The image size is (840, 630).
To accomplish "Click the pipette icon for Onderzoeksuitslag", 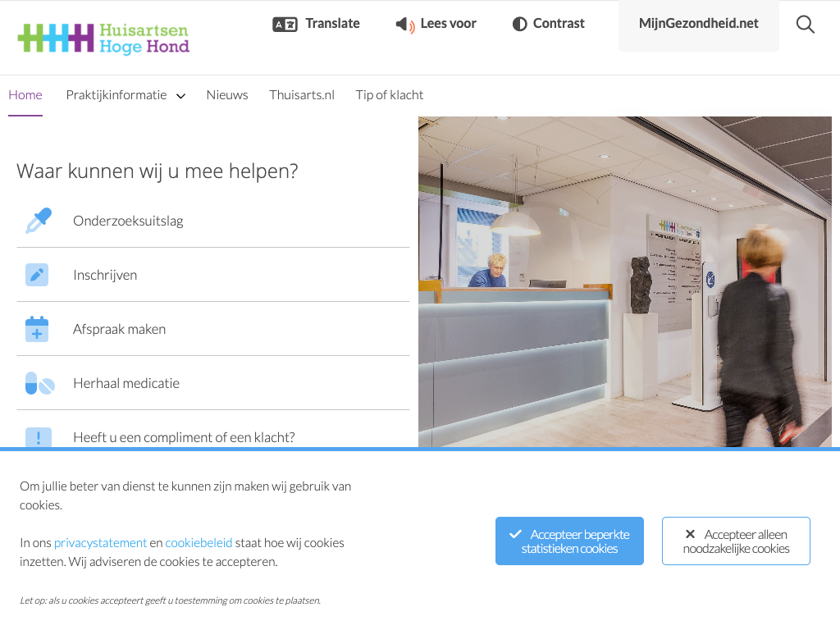I will click(38, 221).
